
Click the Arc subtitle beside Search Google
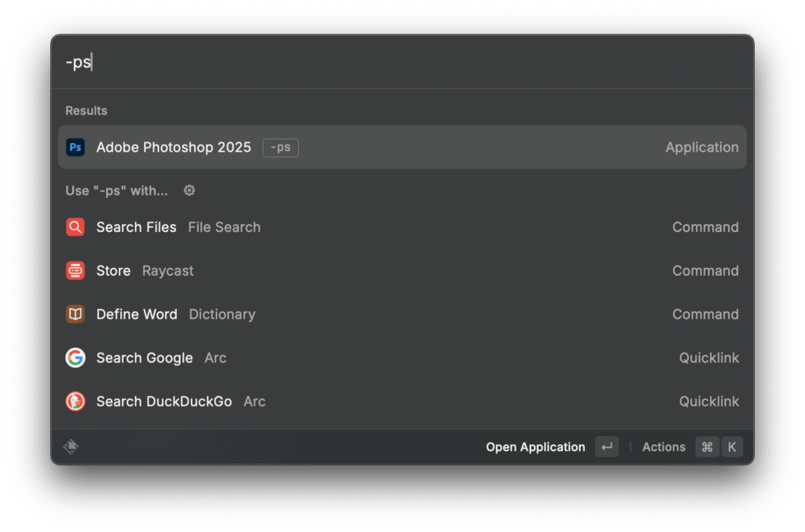[x=215, y=358]
